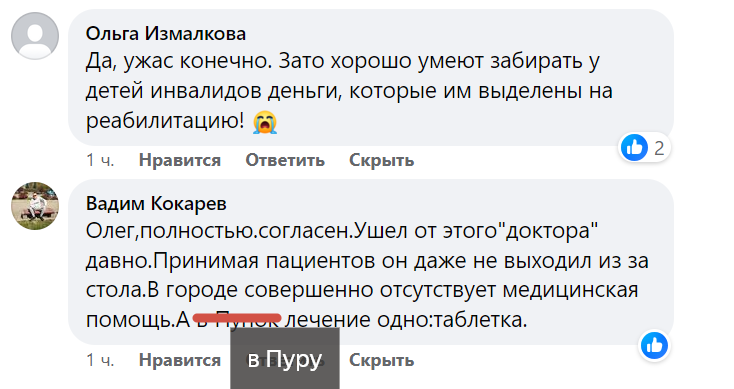
Task: Open the 1 ч. timestamp under Ольга's comment
Action: (x=100, y=160)
